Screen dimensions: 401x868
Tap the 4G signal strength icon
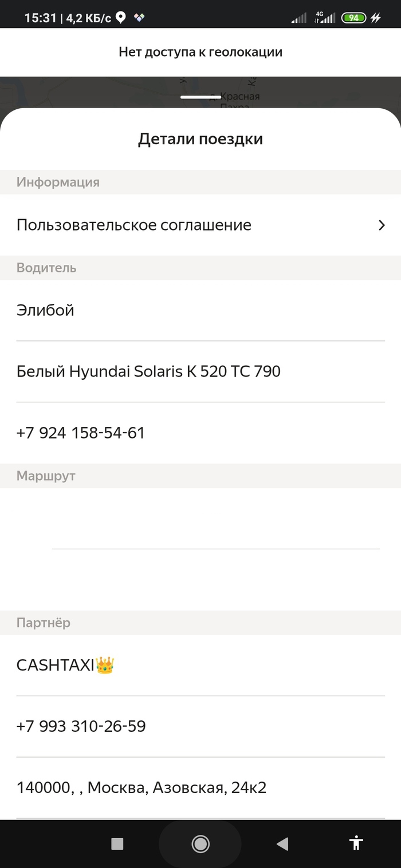coord(325,18)
